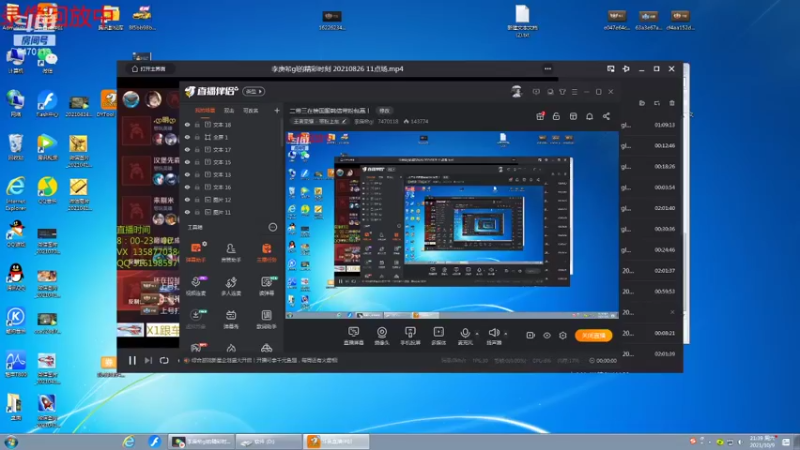This screenshot has width=800, height=450.
Task: Expand the microphone options arrow
Action: click(477, 334)
